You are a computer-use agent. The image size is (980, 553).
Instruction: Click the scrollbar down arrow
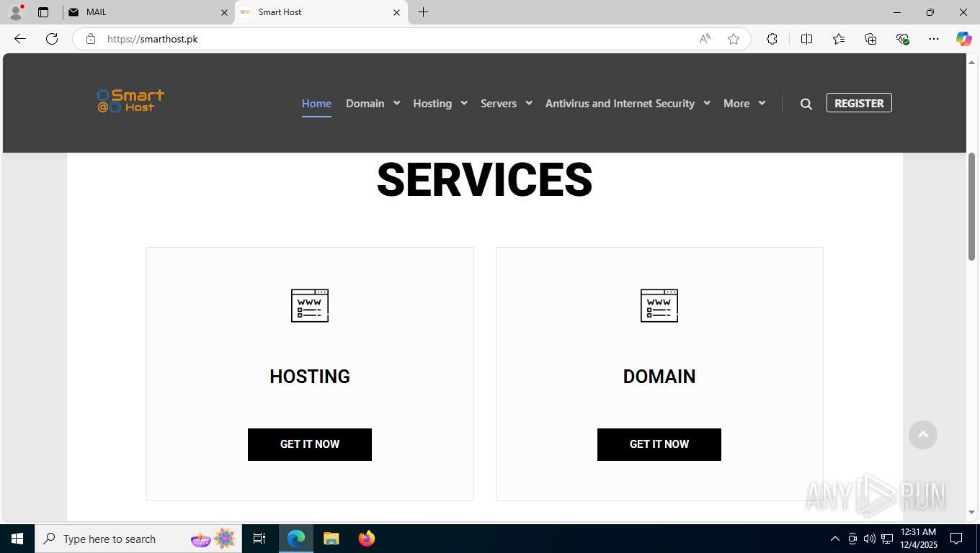coord(971,513)
